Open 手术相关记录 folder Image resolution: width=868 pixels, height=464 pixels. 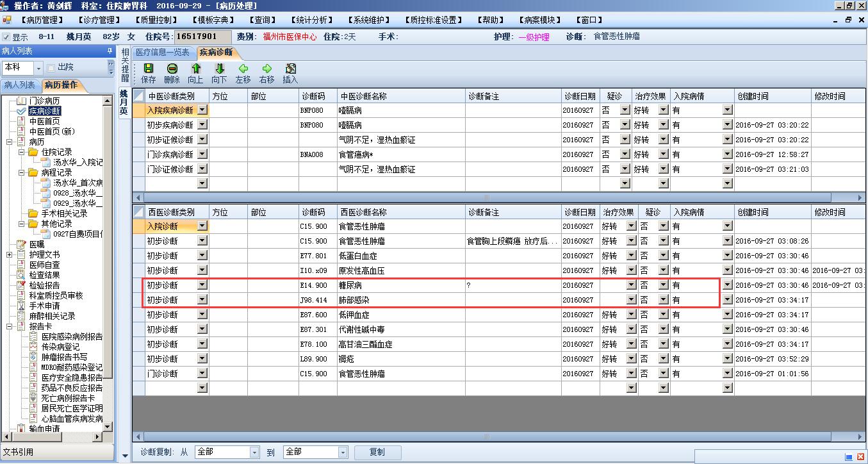64,213
